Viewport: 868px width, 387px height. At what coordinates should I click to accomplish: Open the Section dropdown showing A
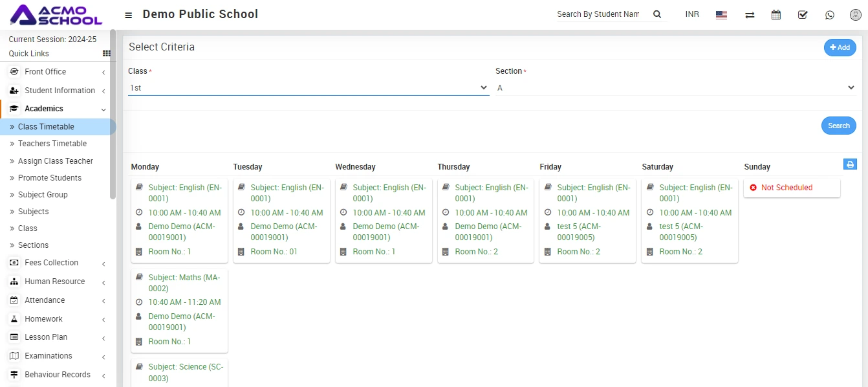[675, 87]
